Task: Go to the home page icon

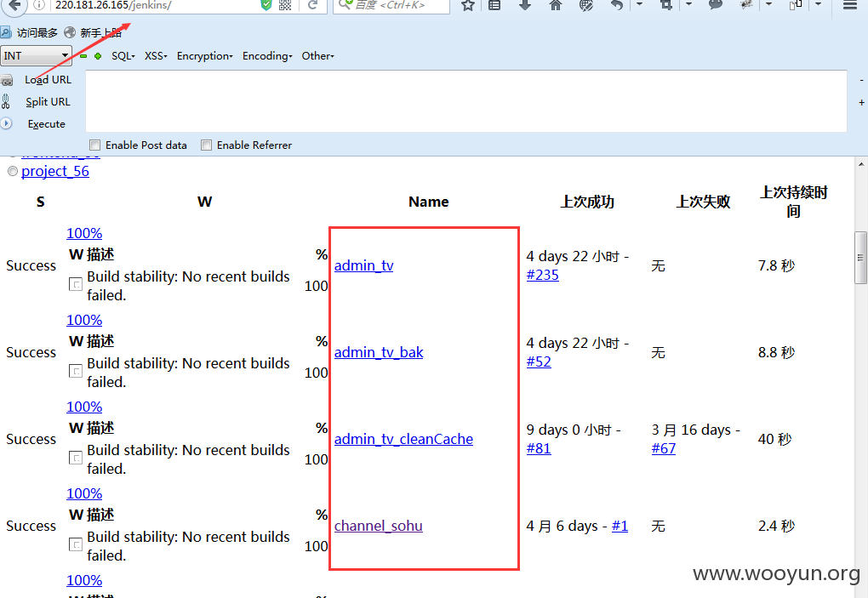Action: coord(555,6)
